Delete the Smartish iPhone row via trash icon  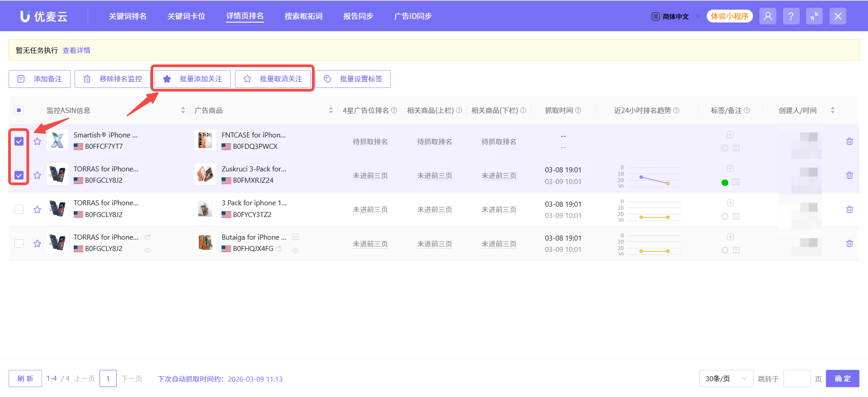(849, 142)
